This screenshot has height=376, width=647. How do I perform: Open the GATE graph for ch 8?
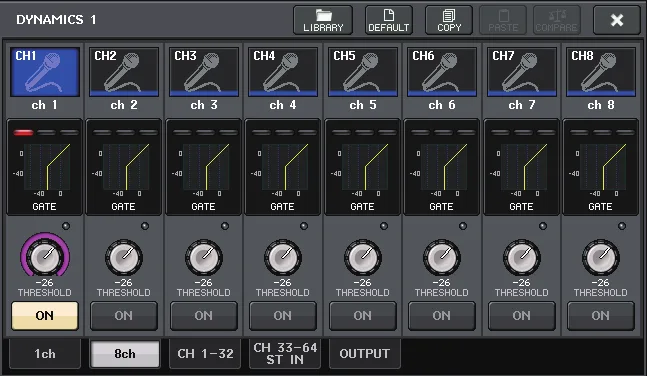pyautogui.click(x=601, y=167)
